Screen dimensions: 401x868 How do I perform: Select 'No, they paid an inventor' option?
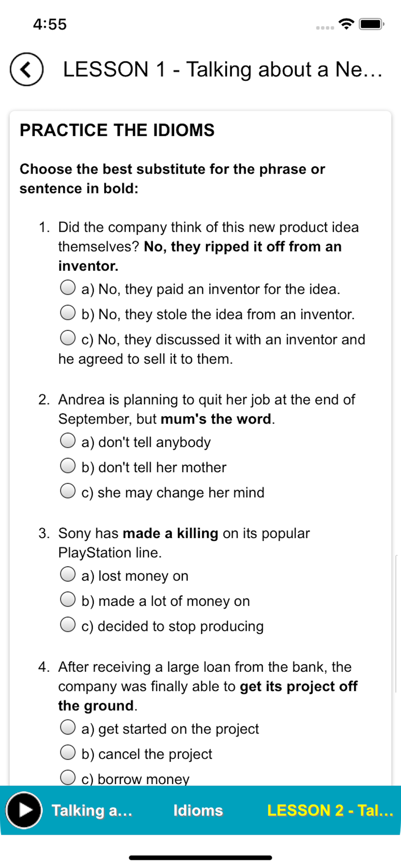tap(68, 287)
